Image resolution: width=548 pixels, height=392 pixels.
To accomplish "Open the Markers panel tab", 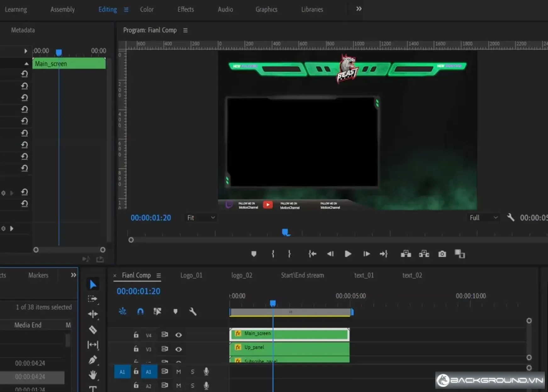I will [38, 275].
